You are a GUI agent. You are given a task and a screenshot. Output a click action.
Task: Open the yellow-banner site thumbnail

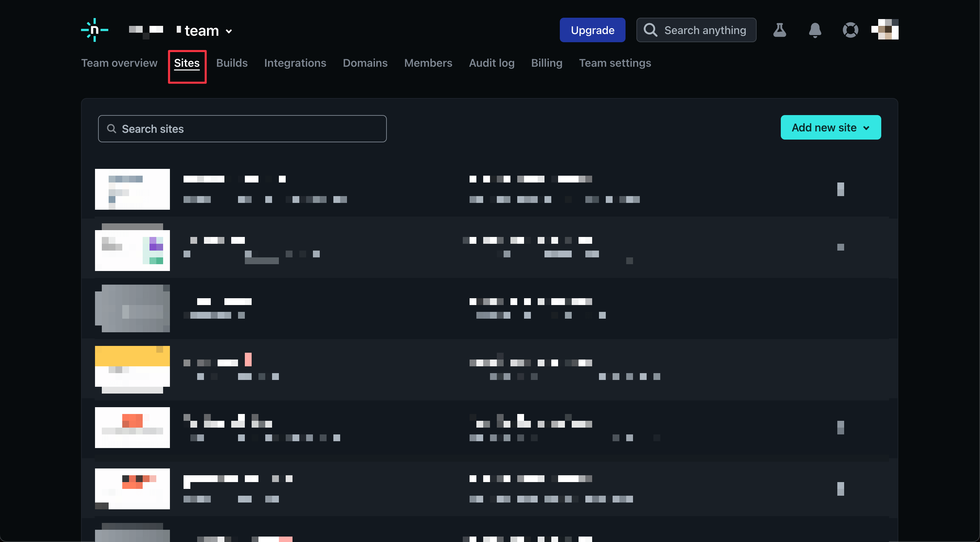pyautogui.click(x=132, y=370)
